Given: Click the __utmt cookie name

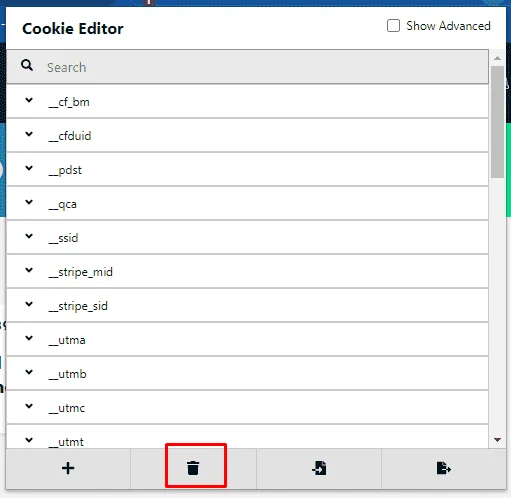Looking at the screenshot, I should 66,442.
